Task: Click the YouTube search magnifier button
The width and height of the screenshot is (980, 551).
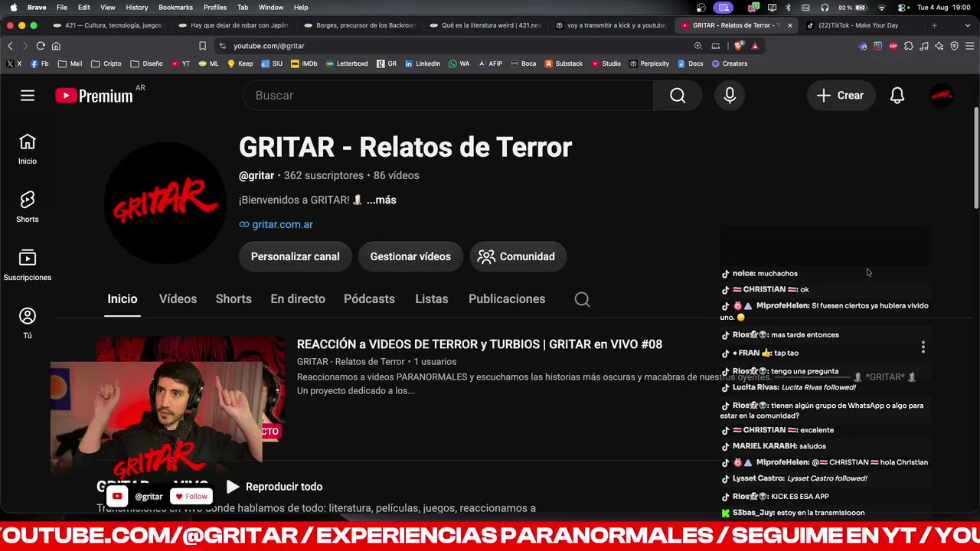Action: point(678,96)
